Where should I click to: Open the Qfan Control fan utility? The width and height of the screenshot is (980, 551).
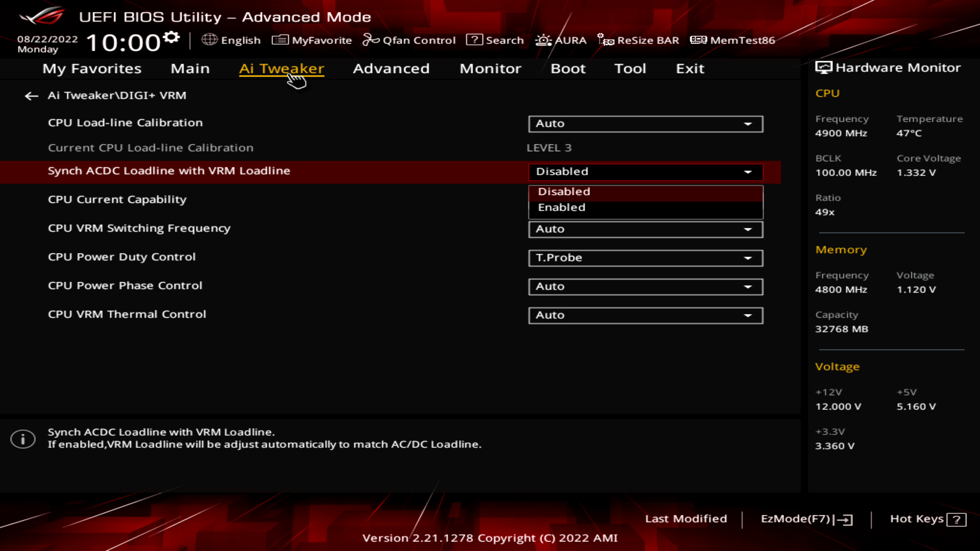(x=409, y=40)
